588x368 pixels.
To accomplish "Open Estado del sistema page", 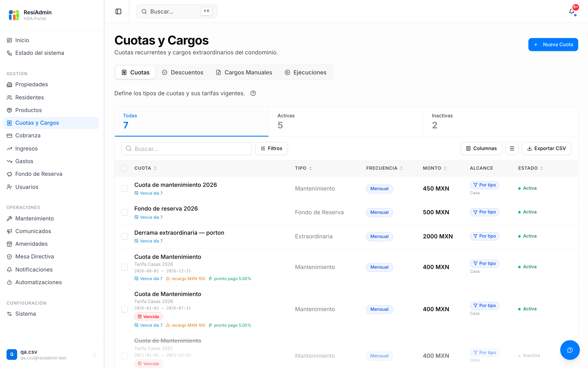I will (51, 53).
